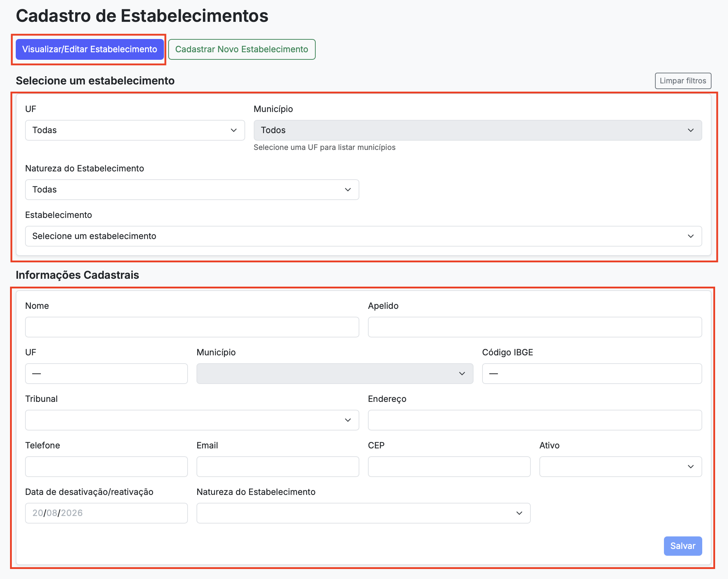728x579 pixels.
Task: Focus the Email input field
Action: (x=278, y=467)
